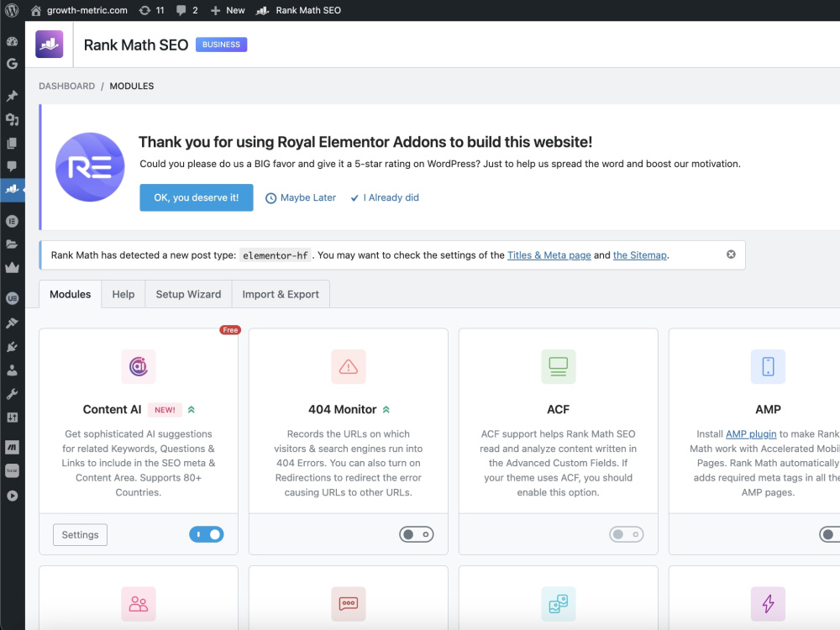Click the BUSINESS plan badge

[221, 45]
